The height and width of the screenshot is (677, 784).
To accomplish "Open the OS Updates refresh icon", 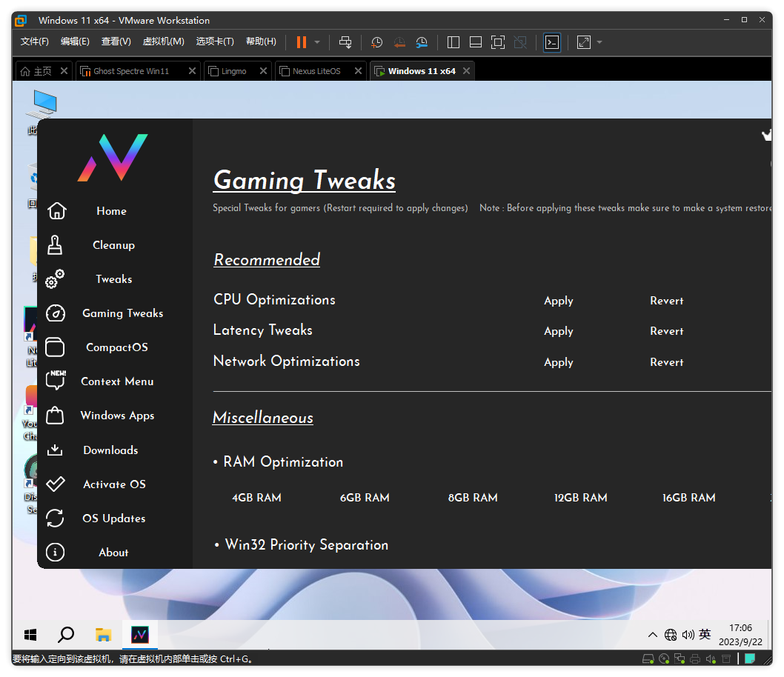I will pos(56,518).
